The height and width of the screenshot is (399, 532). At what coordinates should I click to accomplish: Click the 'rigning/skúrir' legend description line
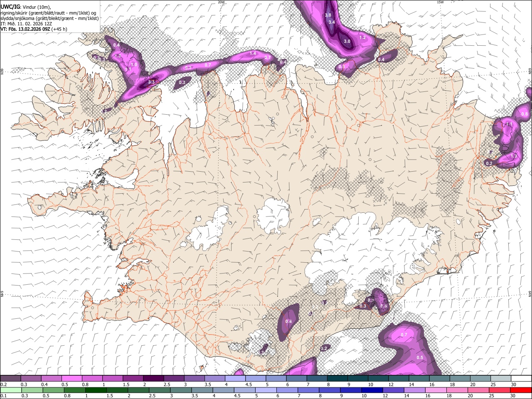click(49, 13)
